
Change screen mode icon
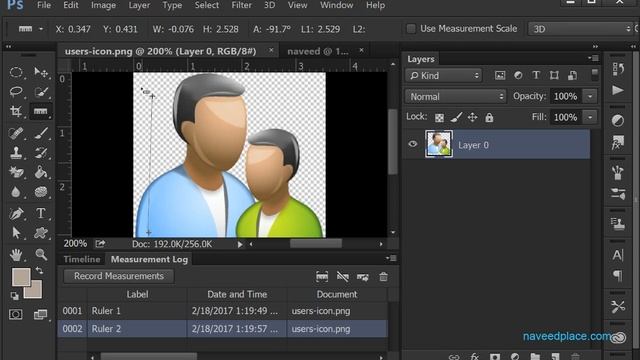click(x=40, y=314)
